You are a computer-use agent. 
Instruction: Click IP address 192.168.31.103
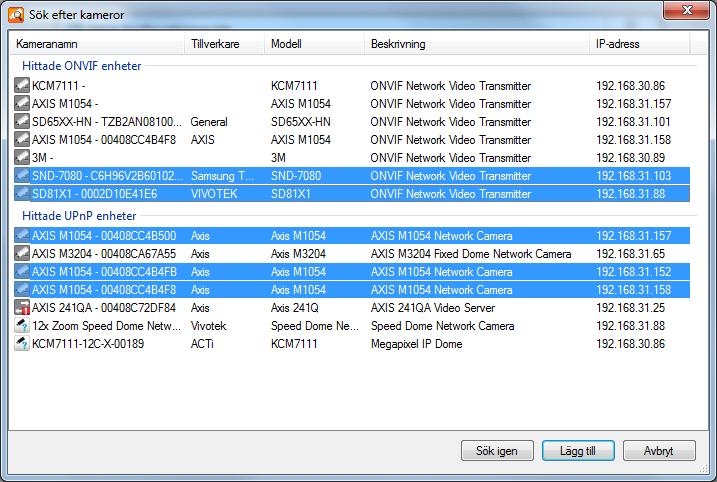click(x=634, y=176)
